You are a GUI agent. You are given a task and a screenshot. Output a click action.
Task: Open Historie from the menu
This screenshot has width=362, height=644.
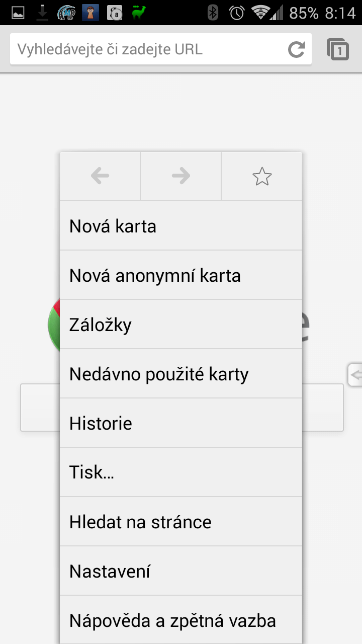[x=181, y=423]
